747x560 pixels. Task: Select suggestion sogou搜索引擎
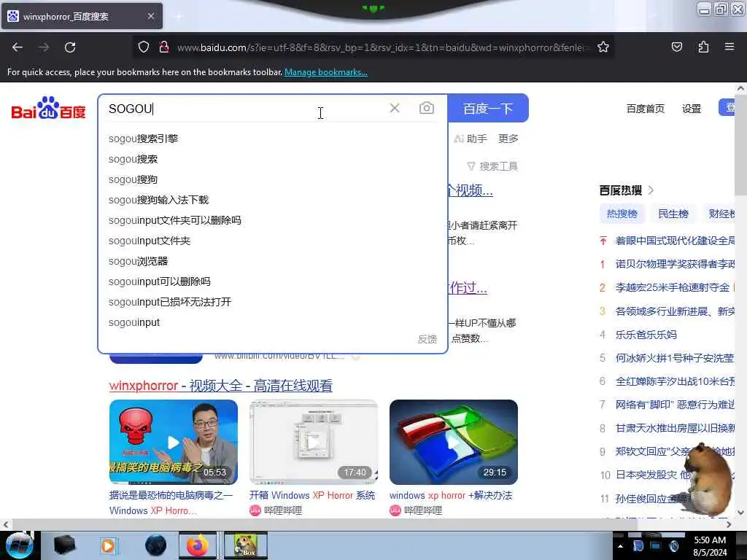coord(143,139)
